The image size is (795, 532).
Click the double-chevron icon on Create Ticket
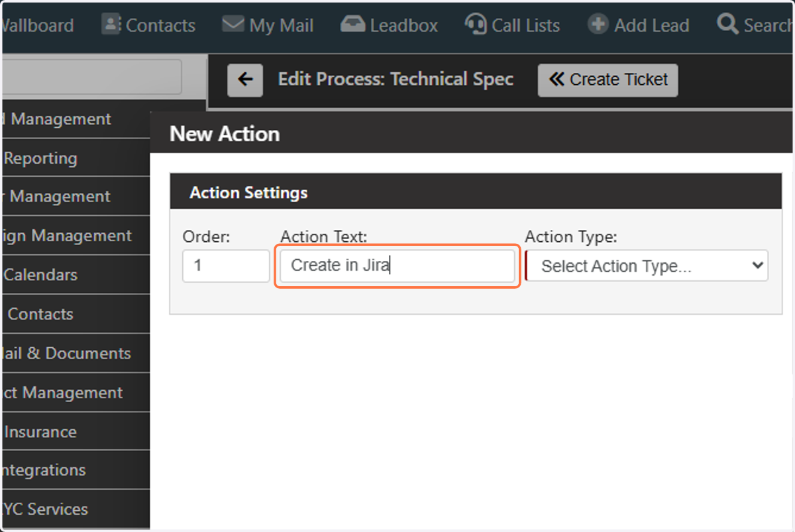(556, 80)
